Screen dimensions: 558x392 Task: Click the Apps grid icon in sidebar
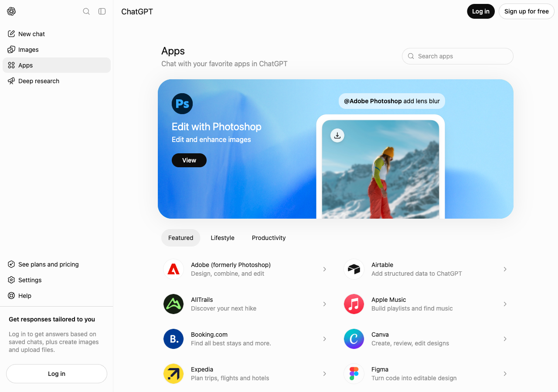11,65
